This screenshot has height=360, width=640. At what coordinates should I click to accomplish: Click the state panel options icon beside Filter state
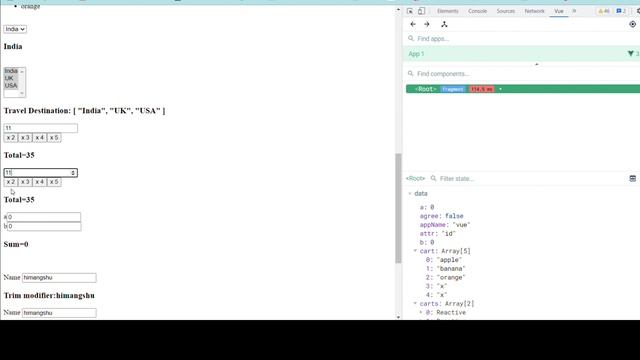tap(633, 178)
